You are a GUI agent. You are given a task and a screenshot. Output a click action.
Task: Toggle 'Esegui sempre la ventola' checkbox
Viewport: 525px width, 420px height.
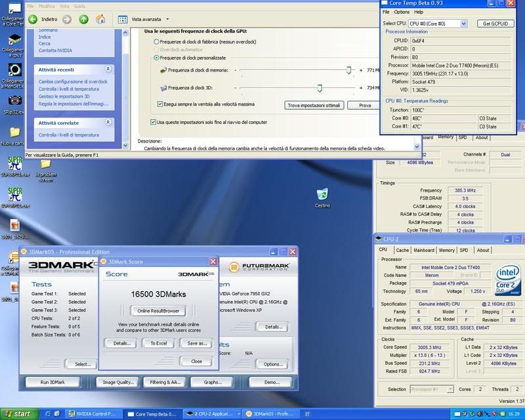click(160, 104)
